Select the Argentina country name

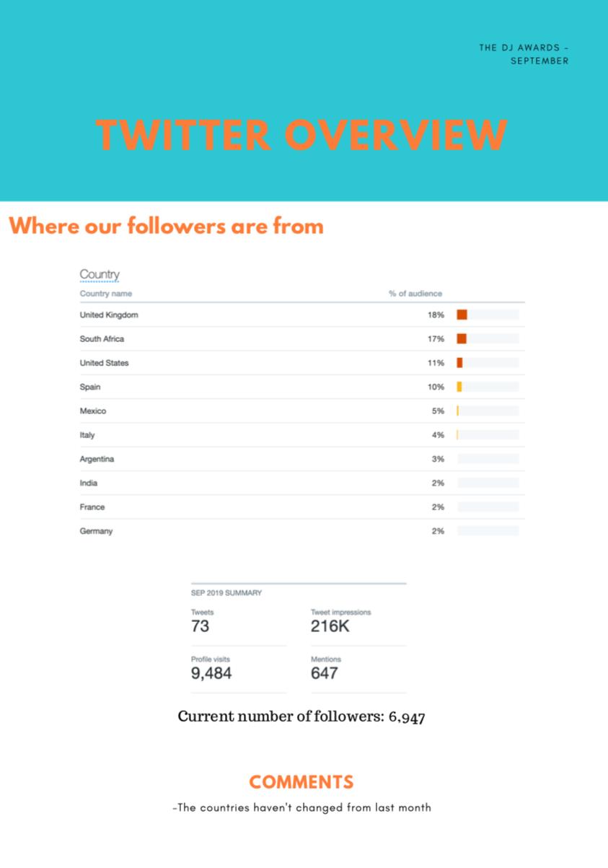point(97,459)
